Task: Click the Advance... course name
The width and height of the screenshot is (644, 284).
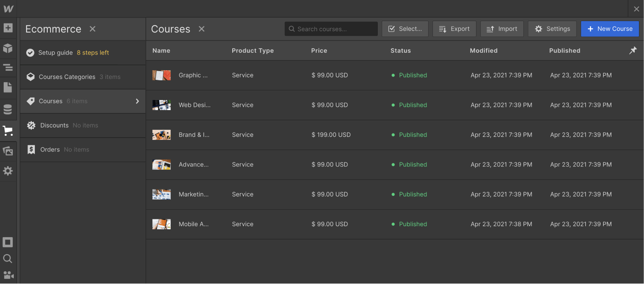Action: click(x=194, y=165)
